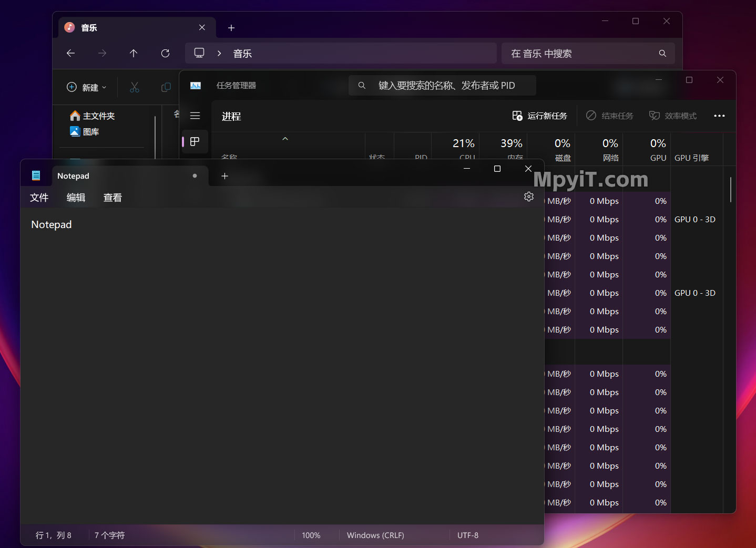Image resolution: width=756 pixels, height=548 pixels.
Task: Open the zoom level 100% in status bar
Action: (311, 535)
